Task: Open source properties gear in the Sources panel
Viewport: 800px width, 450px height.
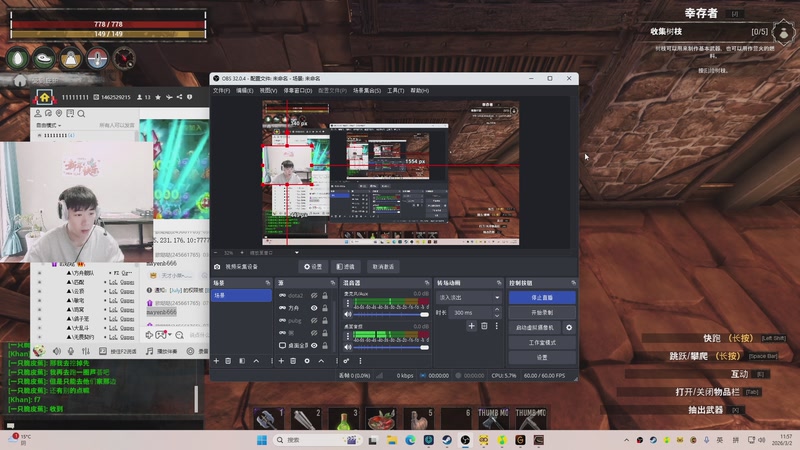Action: pos(307,361)
